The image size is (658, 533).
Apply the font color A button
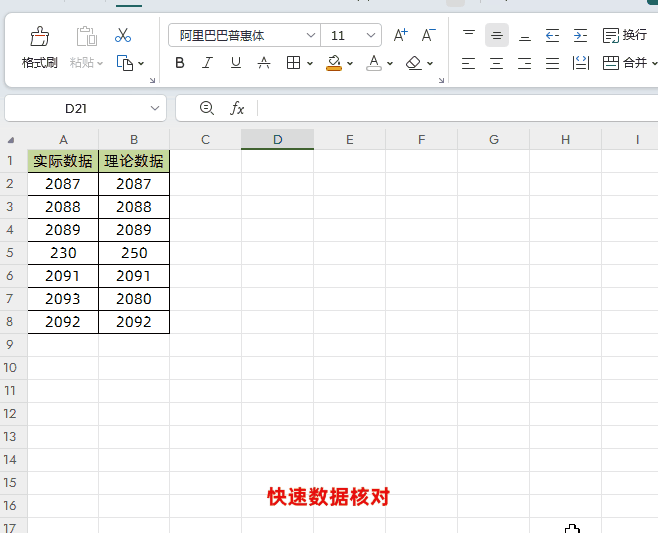coord(374,63)
